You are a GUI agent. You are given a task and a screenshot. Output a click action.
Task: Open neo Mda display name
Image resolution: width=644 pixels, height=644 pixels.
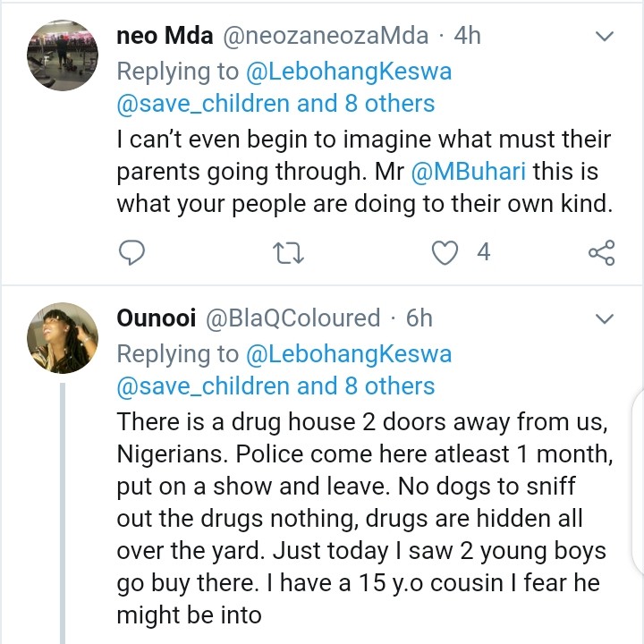click(x=165, y=35)
